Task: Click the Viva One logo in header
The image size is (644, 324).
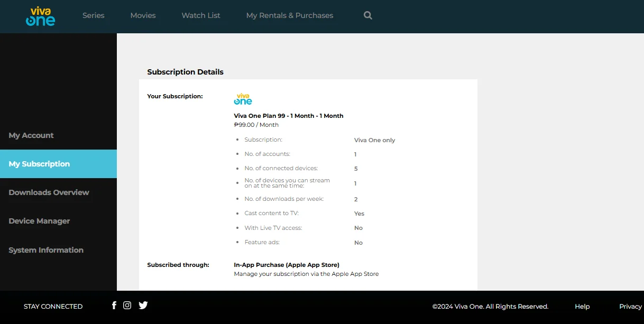Action: 41,16
